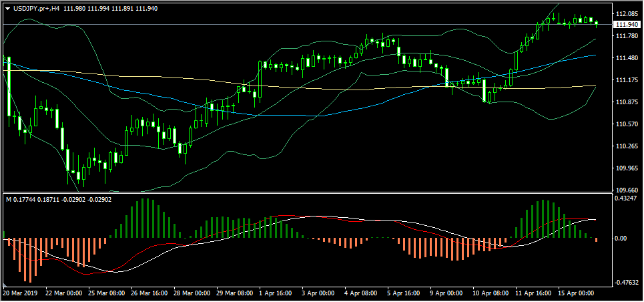The width and height of the screenshot is (644, 302).
Task: Click the 10 Apr 08:00 time label
Action: 491,293
